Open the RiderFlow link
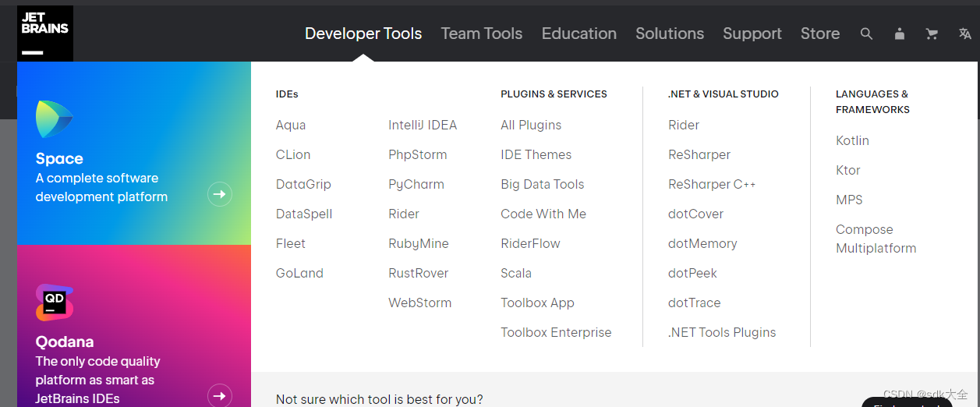 coord(530,243)
